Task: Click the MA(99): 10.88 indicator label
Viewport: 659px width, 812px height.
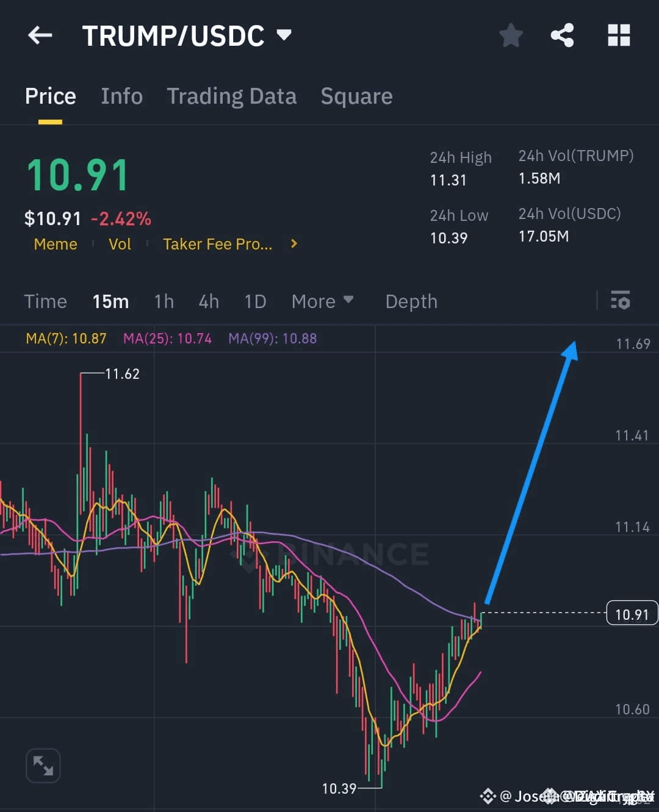Action: 273,339
